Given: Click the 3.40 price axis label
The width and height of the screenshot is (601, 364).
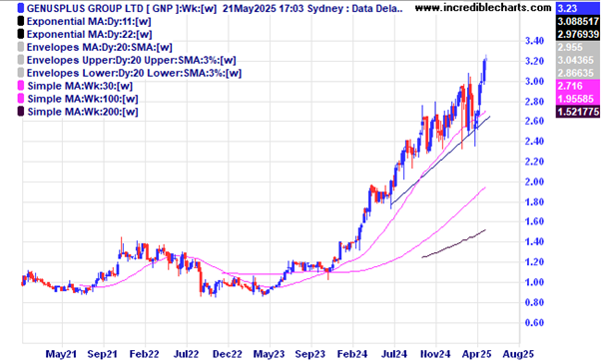Looking at the screenshot, I should pyautogui.click(x=534, y=41).
